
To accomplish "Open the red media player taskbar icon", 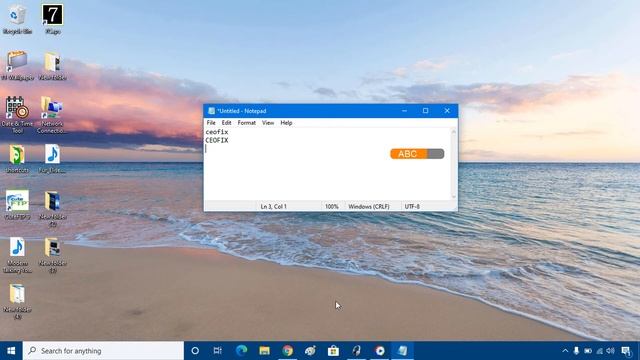I will pyautogui.click(x=380, y=351).
